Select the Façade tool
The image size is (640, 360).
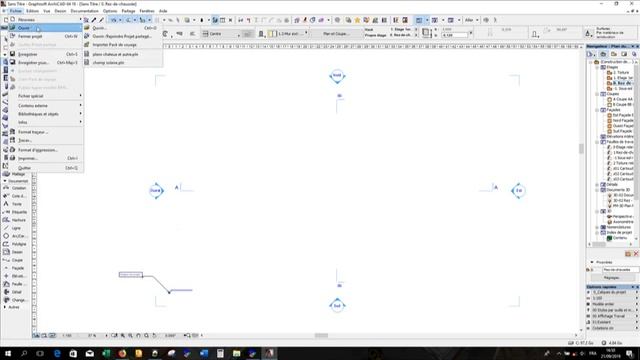coord(16,268)
